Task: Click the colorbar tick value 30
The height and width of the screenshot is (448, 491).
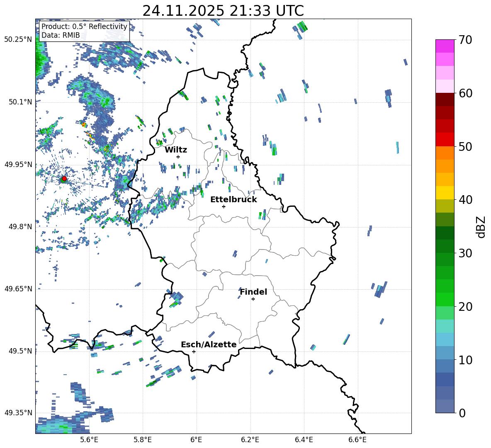Action: 465,253
